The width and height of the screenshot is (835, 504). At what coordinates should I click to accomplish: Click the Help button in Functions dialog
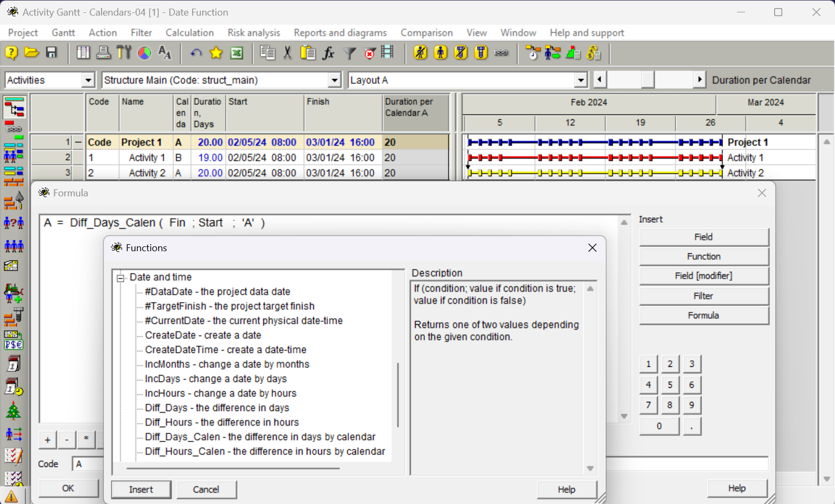tap(566, 489)
